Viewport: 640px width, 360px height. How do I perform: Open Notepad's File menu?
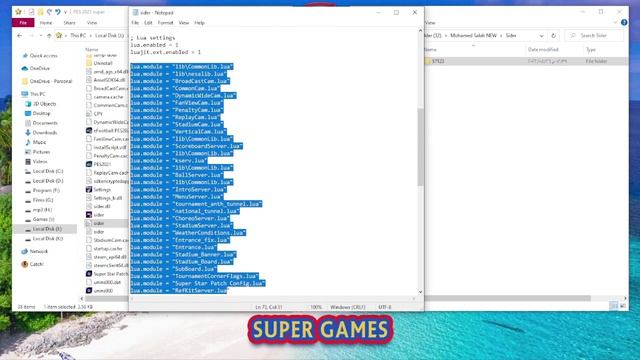click(135, 23)
